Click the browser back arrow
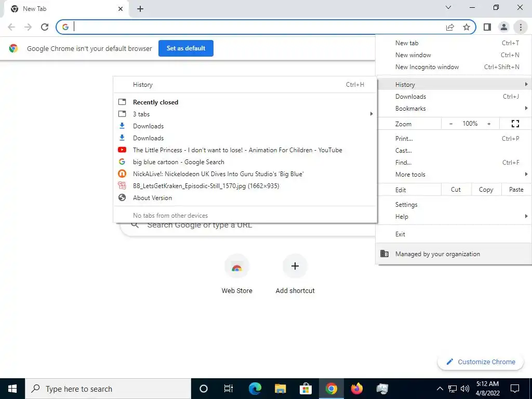The image size is (532, 399). pos(11,27)
